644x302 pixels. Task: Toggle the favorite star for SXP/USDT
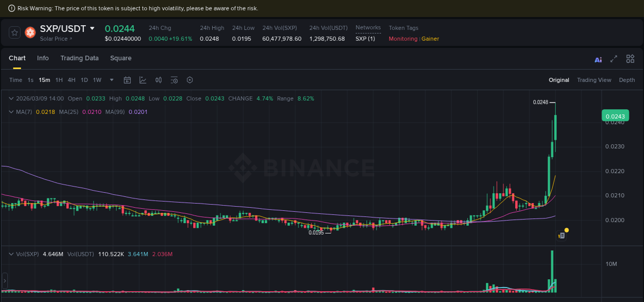(14, 32)
